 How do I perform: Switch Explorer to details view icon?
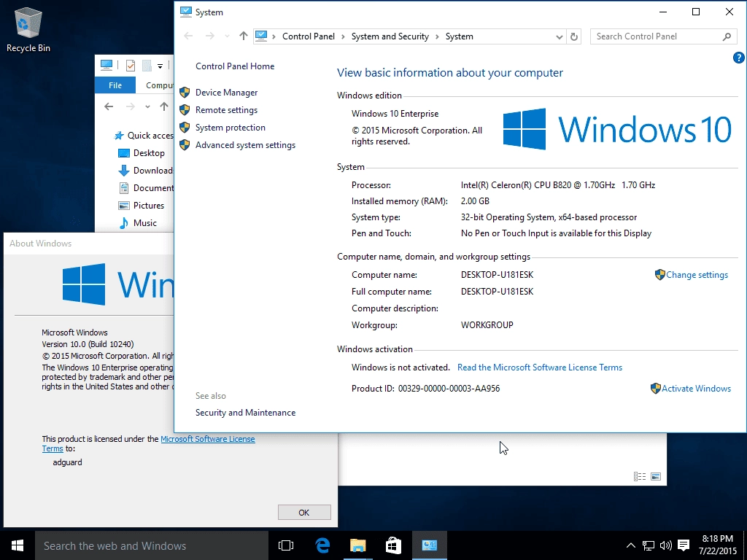(640, 476)
